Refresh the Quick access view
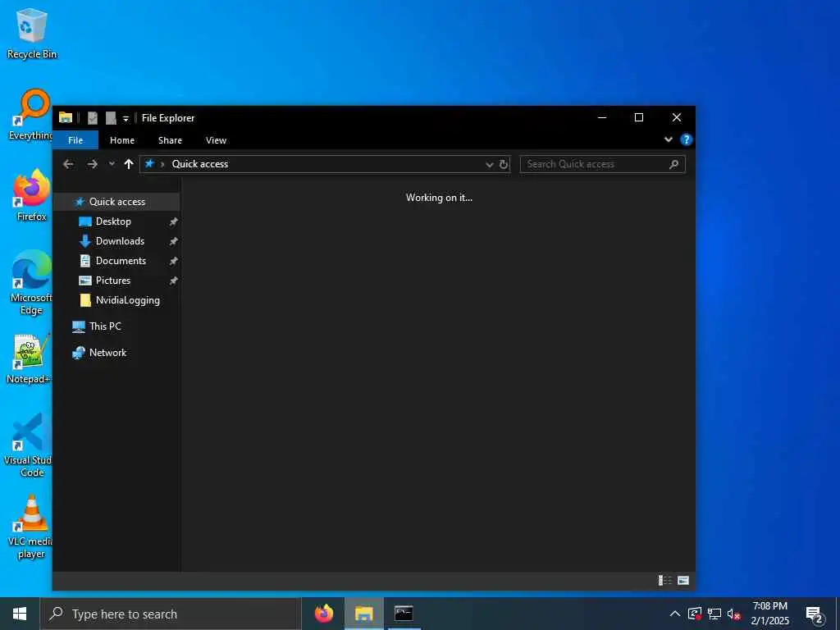840x630 pixels. [504, 164]
